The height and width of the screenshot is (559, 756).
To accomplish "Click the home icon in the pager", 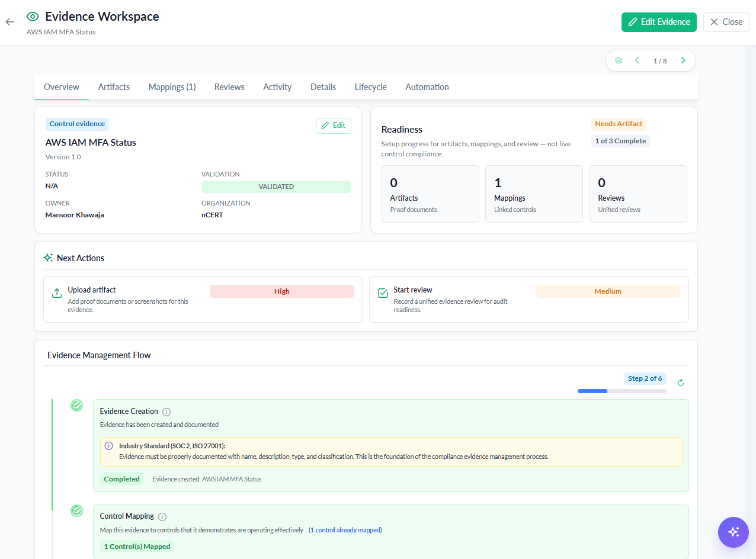I will coord(619,60).
